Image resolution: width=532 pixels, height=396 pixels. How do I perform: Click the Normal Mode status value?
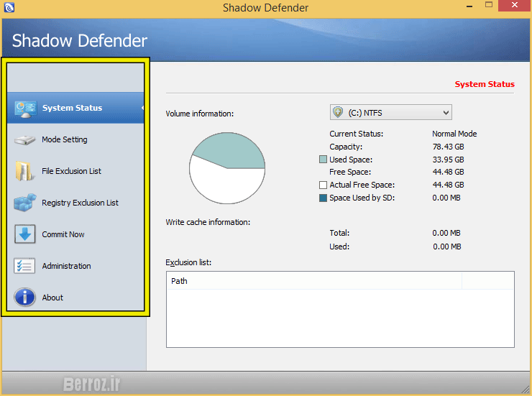click(x=454, y=134)
